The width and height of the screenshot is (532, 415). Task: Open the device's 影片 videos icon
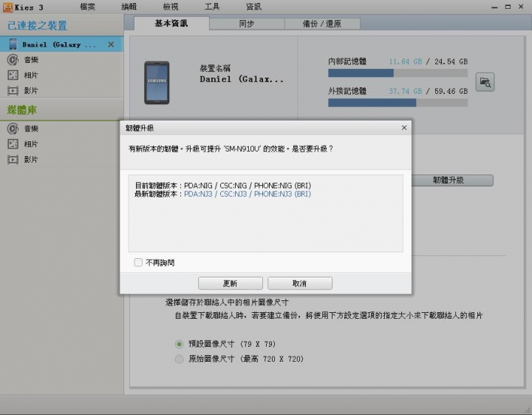13,91
